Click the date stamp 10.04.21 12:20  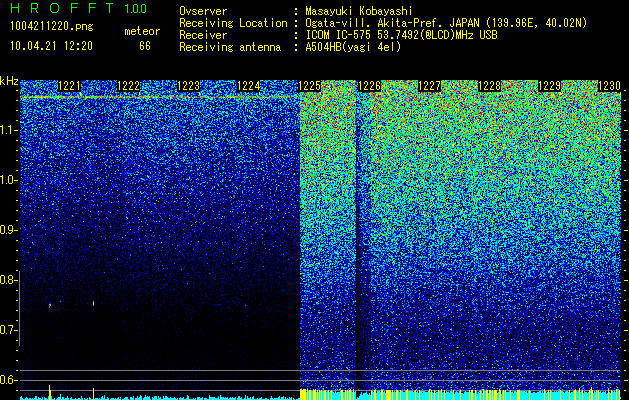51,46
